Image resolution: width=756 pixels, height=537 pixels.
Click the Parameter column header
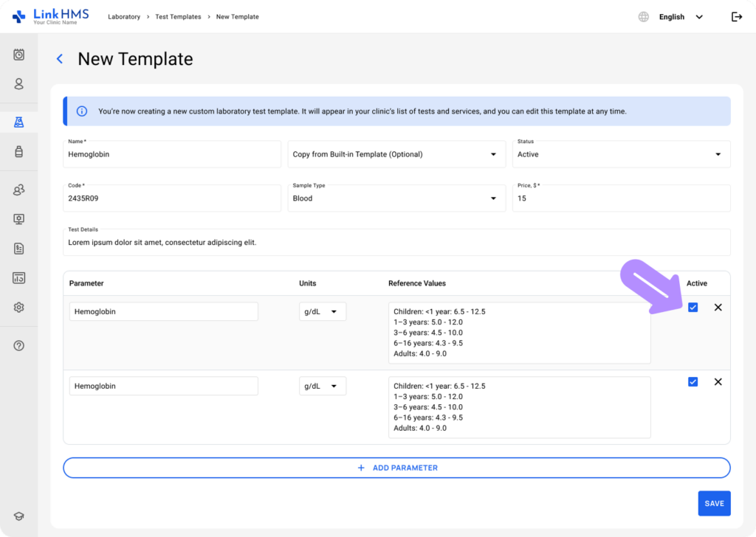click(x=86, y=283)
